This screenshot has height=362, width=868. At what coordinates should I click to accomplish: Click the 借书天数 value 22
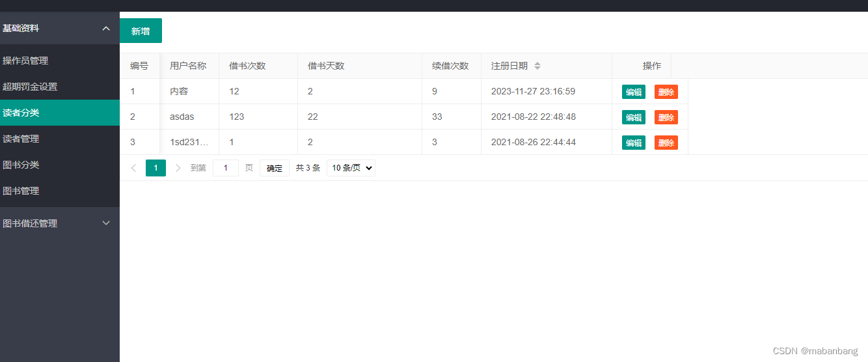pyautogui.click(x=313, y=117)
